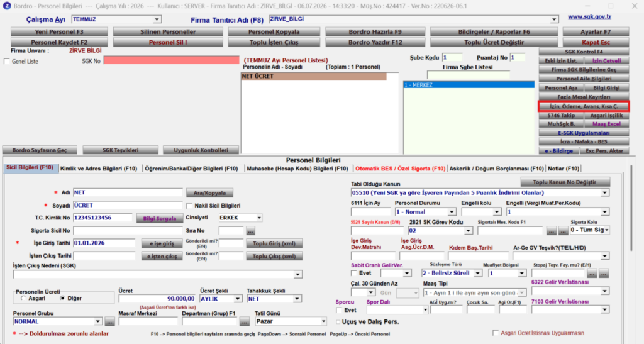Open 2821 SK Görev Kodu dropdown
Image resolution: width=644 pixels, height=344 pixels.
(x=468, y=231)
